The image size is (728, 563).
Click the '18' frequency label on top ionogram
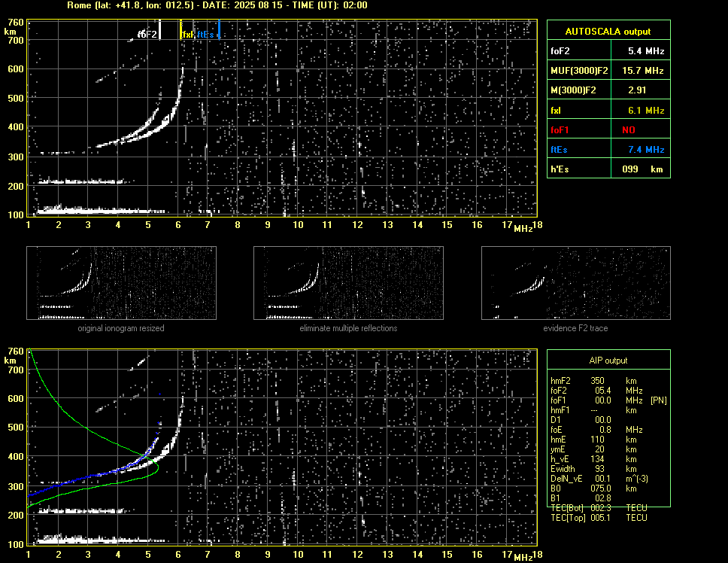click(537, 225)
